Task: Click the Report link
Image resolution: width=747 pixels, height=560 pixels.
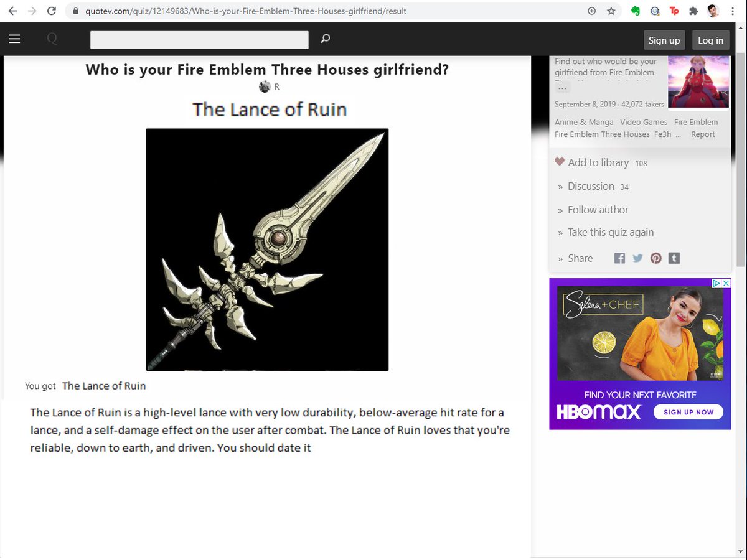Action: pyautogui.click(x=703, y=134)
